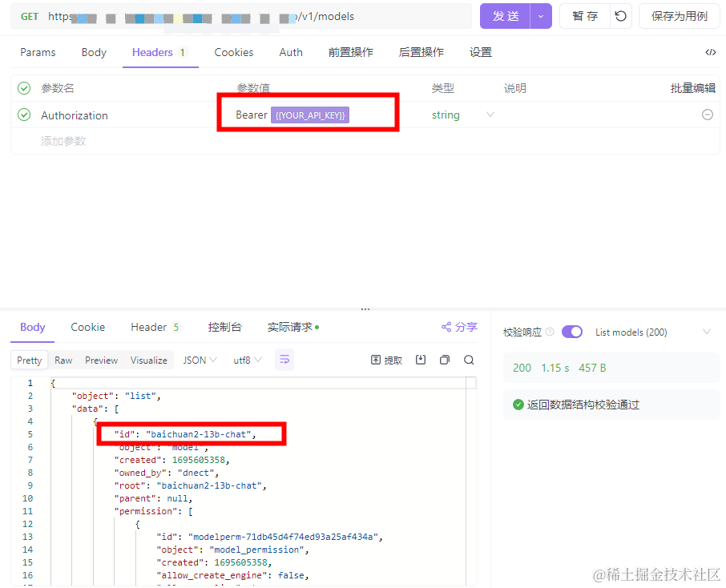
Task: Select the Pretty view of the response
Action: 29,360
